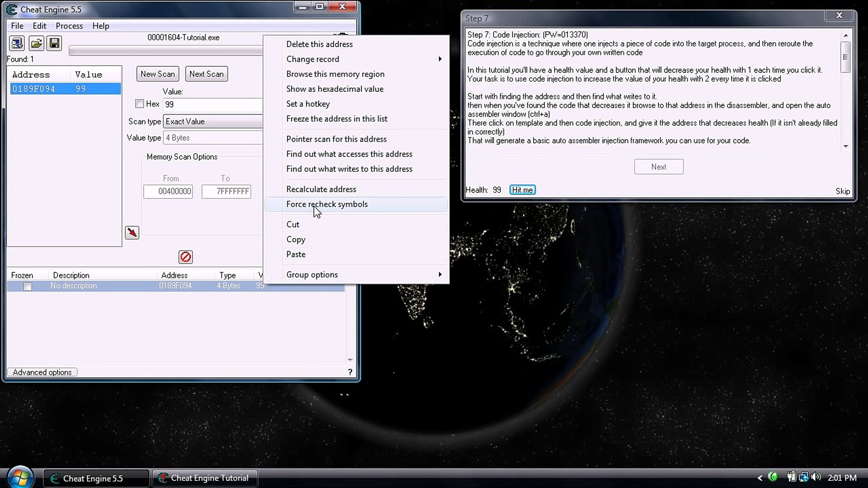Enable the Hex checkbox
The image size is (868, 488).
[x=140, y=104]
